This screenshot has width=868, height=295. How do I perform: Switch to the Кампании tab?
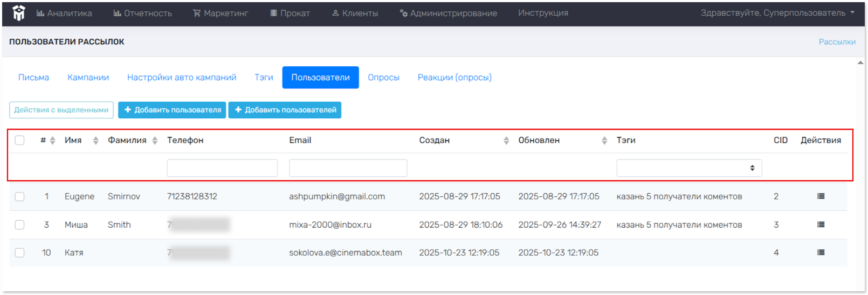pyautogui.click(x=88, y=78)
